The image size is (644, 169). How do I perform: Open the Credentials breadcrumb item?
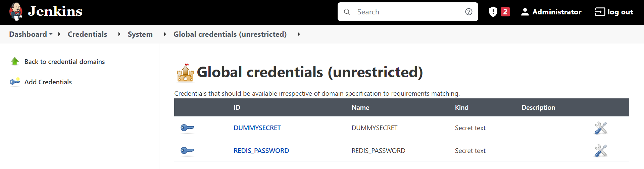87,34
